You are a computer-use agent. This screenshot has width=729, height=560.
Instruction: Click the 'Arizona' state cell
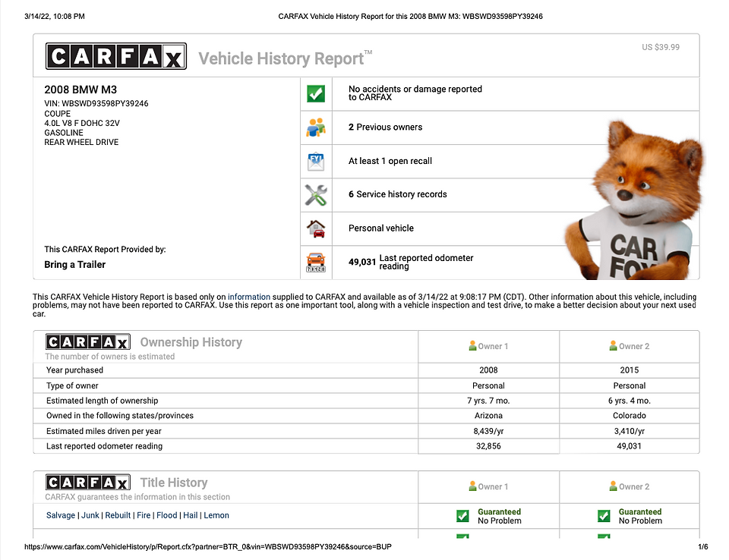coord(488,416)
